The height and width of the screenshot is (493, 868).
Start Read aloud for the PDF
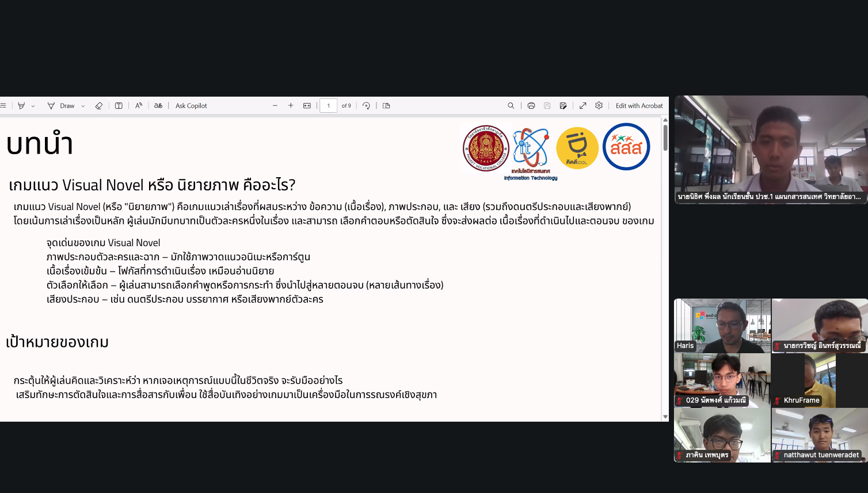pos(139,106)
